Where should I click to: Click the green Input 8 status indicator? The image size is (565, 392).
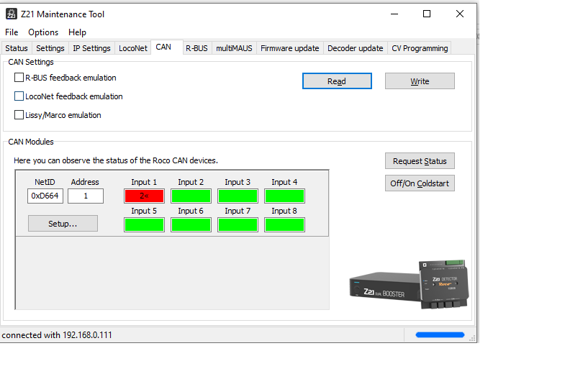[285, 224]
